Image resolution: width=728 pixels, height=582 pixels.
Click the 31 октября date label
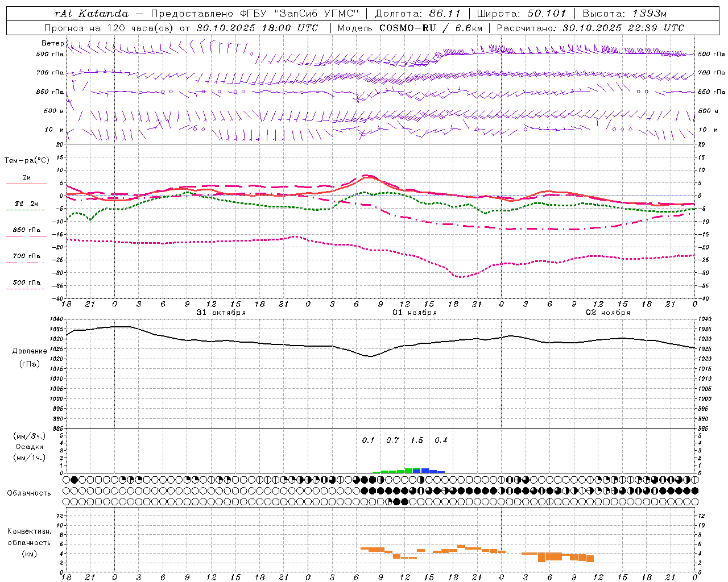click(221, 313)
